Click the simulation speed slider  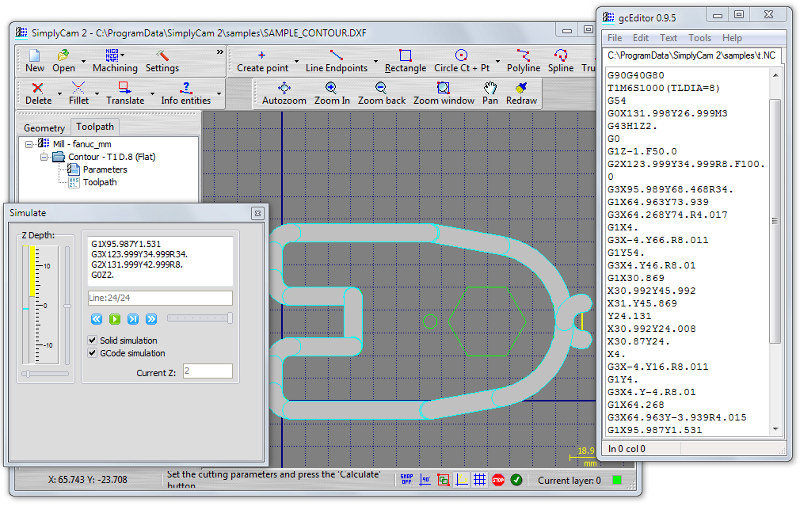[x=200, y=318]
